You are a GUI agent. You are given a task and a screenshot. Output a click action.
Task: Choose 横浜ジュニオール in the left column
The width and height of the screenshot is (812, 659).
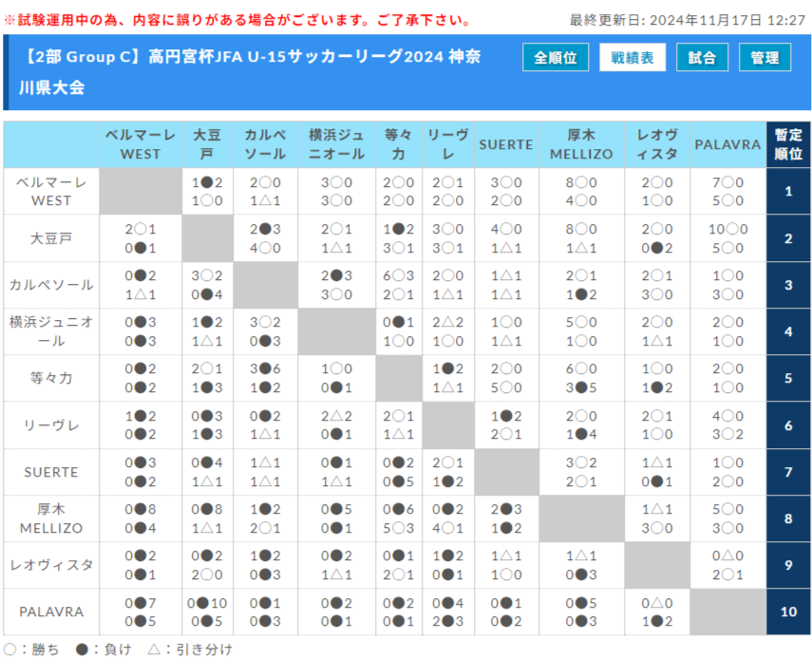point(51,331)
